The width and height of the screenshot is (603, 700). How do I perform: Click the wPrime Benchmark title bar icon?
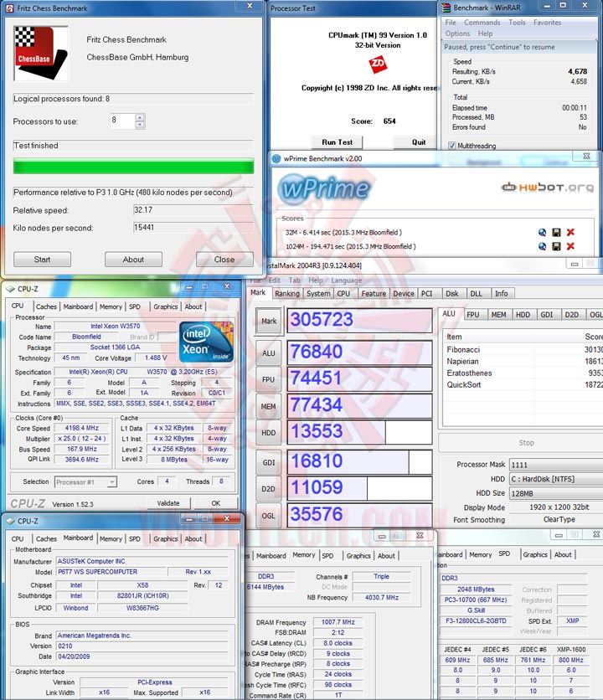[x=276, y=158]
